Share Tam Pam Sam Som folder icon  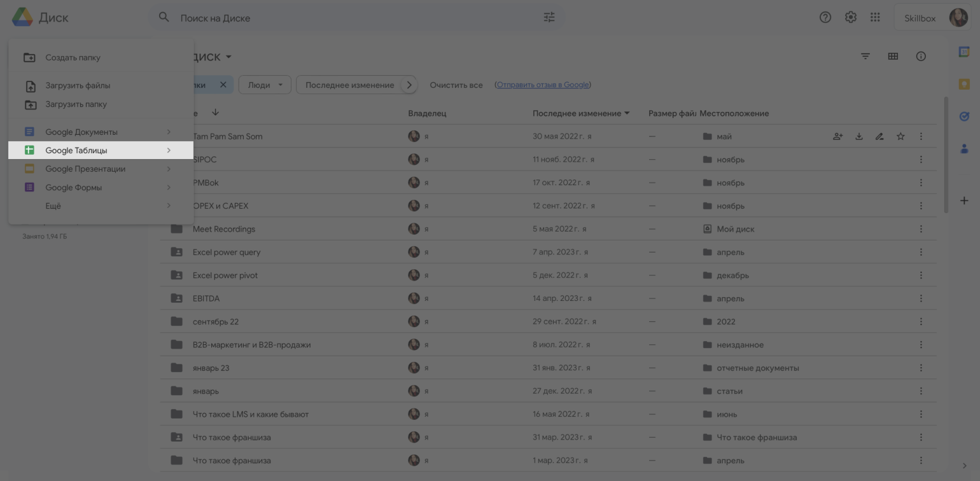[x=838, y=136]
